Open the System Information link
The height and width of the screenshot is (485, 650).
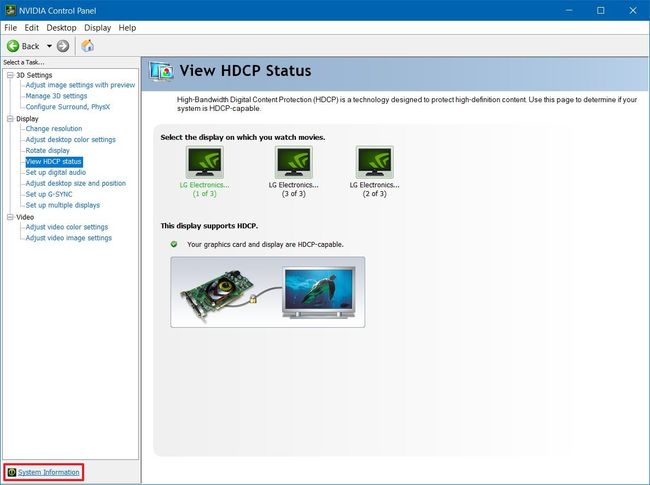pos(49,472)
